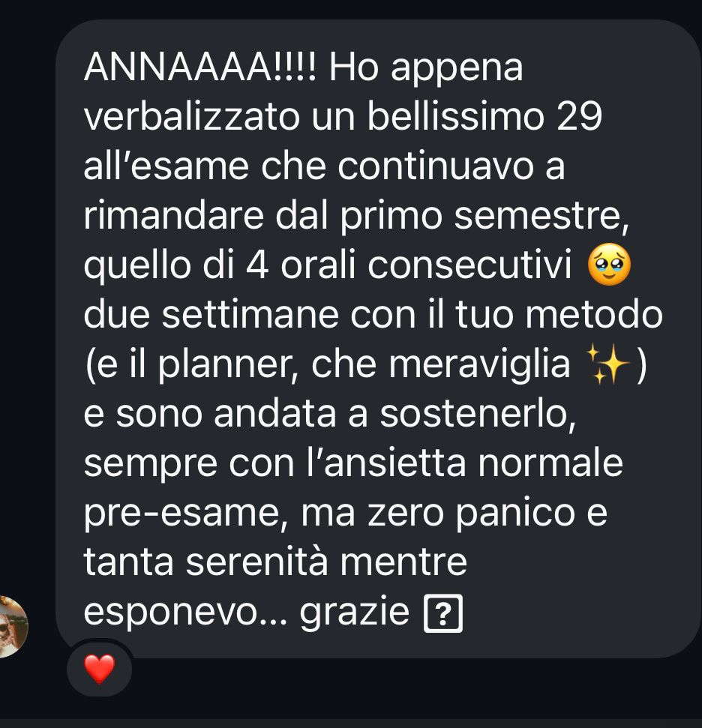Click the word sostenerlo
The image size is (702, 728).
(x=478, y=415)
